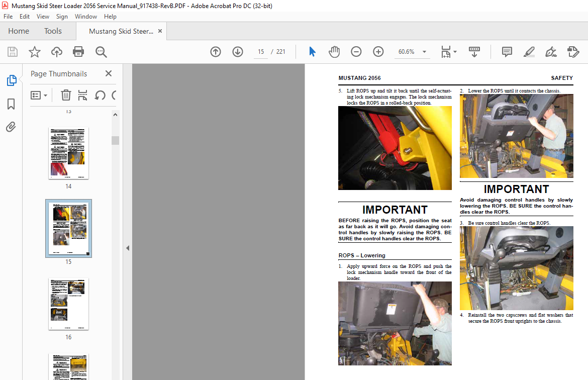This screenshot has height=380, width=588.
Task: Open thumbnails options dropdown menu
Action: click(39, 96)
